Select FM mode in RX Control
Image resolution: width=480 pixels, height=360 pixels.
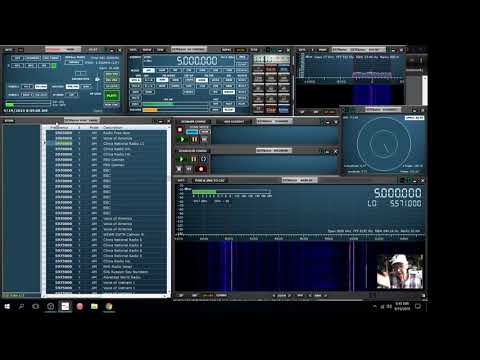click(175, 70)
